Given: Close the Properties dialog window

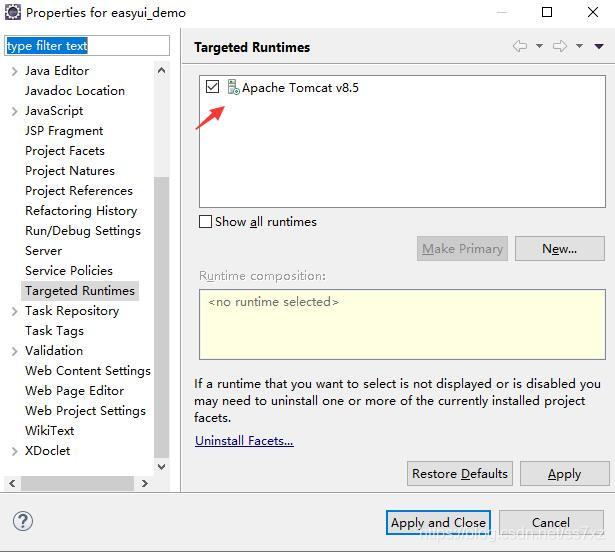Looking at the screenshot, I should coord(593,12).
